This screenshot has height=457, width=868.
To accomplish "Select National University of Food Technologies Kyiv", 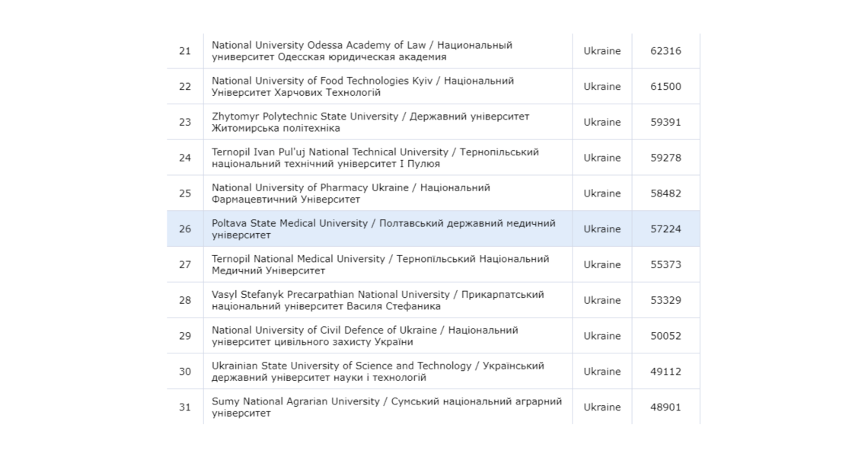I will pos(362,86).
